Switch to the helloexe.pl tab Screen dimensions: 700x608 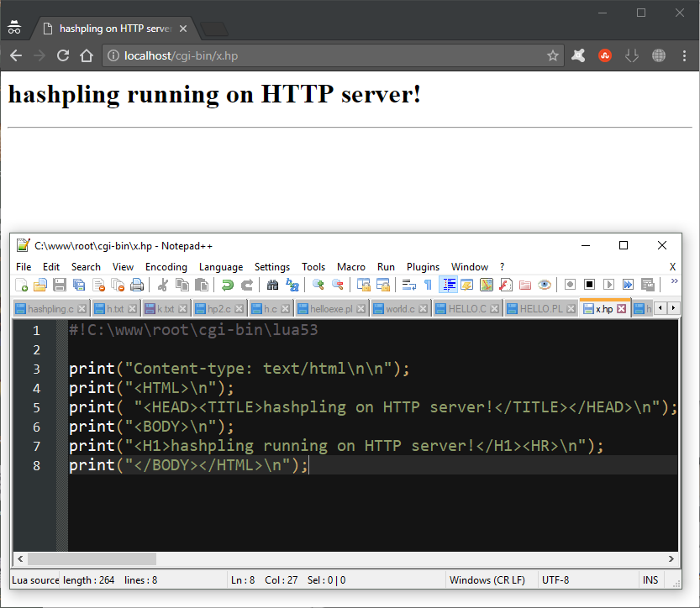[331, 309]
